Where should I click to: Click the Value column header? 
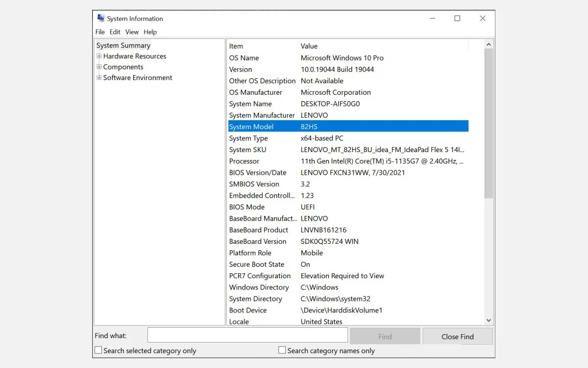(x=309, y=46)
